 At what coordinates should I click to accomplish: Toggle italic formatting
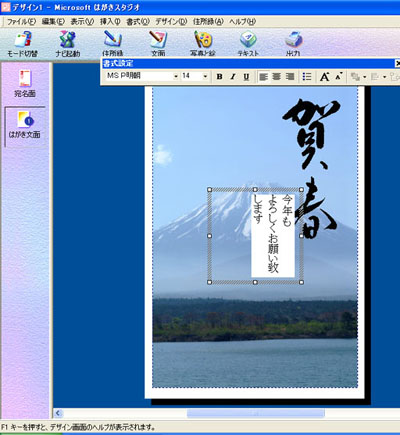point(233,77)
